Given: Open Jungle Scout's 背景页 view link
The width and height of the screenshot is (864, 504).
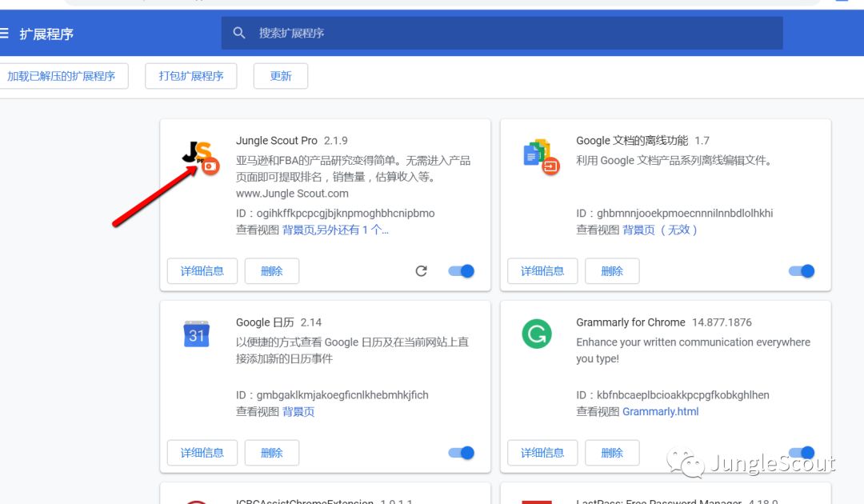Looking at the screenshot, I should pyautogui.click(x=300, y=230).
